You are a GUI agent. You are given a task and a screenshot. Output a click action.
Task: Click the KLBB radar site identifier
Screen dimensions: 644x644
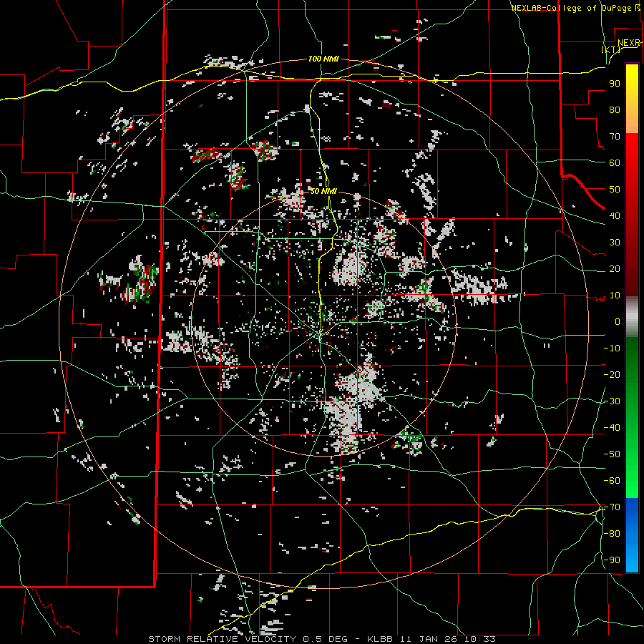tap(380, 639)
